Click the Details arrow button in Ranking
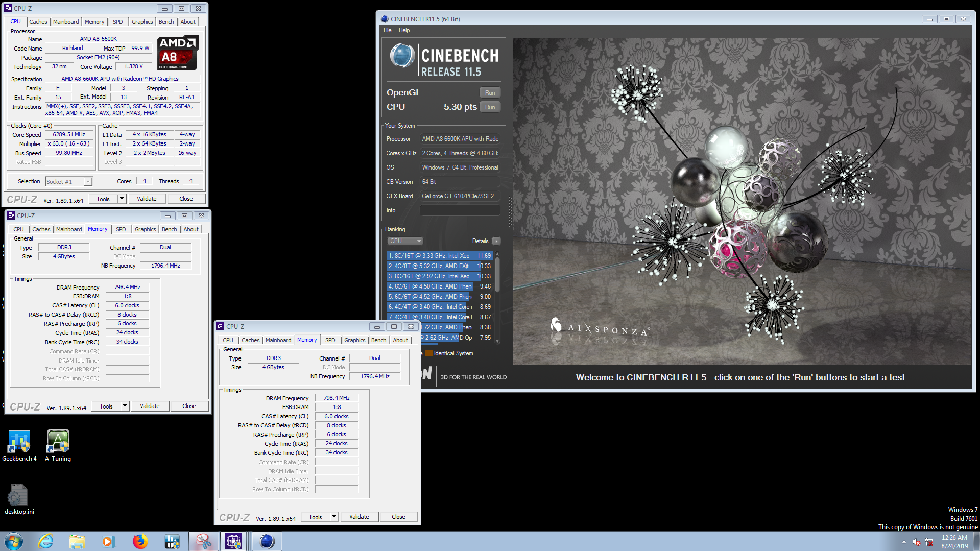 (496, 241)
